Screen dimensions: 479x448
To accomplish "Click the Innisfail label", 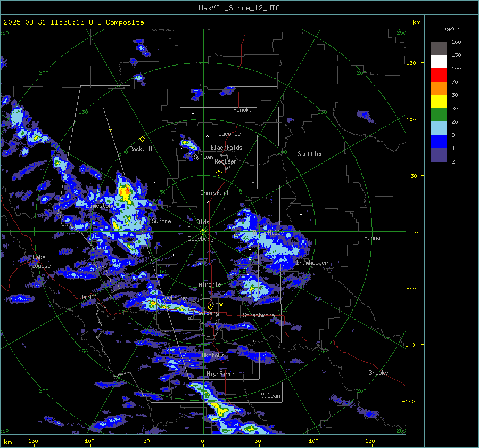I will pyautogui.click(x=214, y=193).
